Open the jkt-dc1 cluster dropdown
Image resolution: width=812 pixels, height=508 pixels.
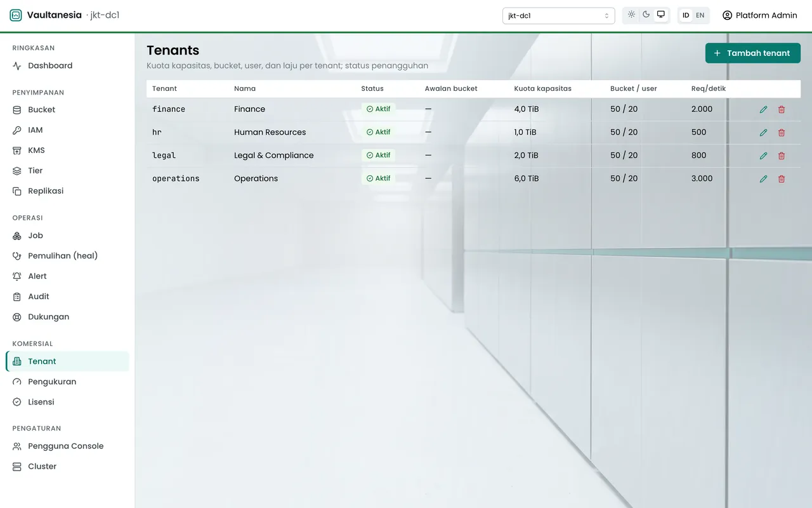(558, 15)
